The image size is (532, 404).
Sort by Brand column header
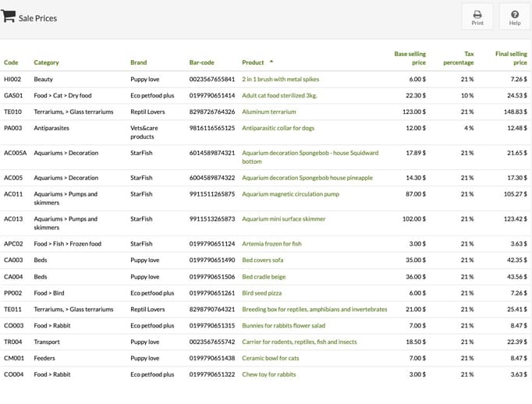(x=138, y=62)
